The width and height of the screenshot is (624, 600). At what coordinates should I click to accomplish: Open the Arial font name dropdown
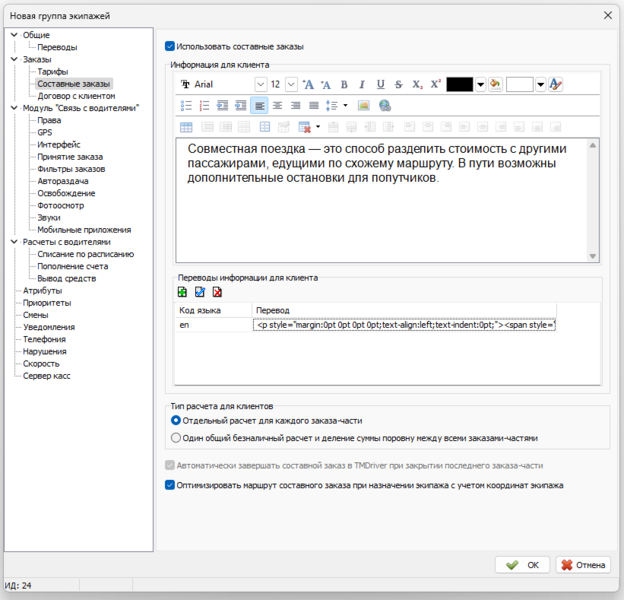(261, 85)
